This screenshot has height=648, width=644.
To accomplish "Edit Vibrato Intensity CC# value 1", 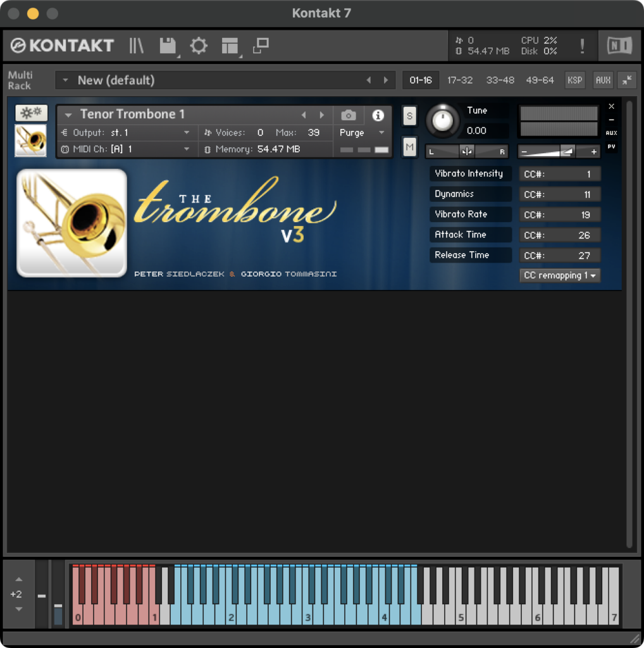I will pos(560,174).
